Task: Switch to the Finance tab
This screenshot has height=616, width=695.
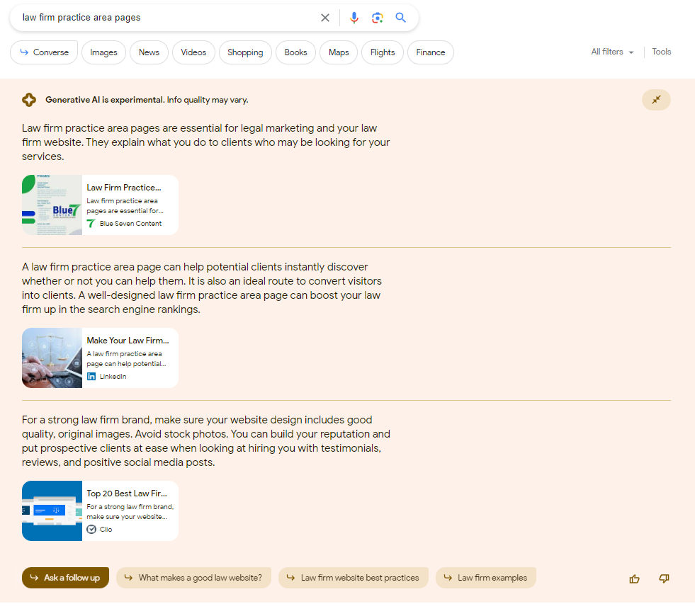Action: [430, 52]
